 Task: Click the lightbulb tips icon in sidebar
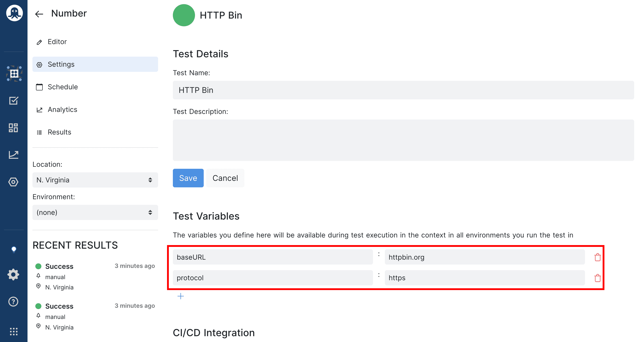(14, 249)
